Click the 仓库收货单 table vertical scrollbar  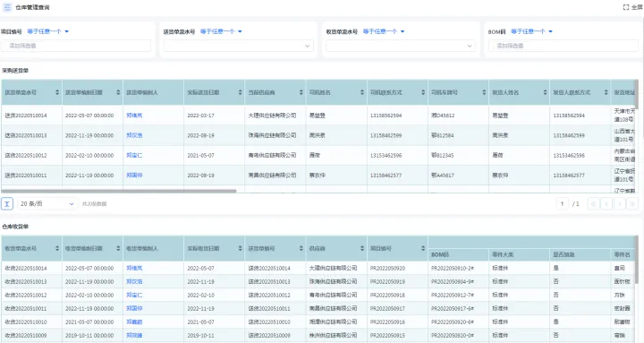point(637,260)
